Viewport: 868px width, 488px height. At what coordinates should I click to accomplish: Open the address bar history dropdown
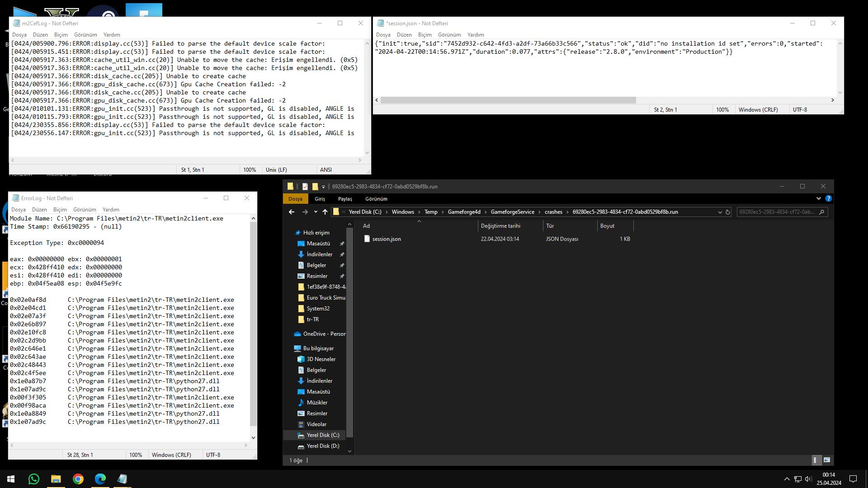[720, 212]
